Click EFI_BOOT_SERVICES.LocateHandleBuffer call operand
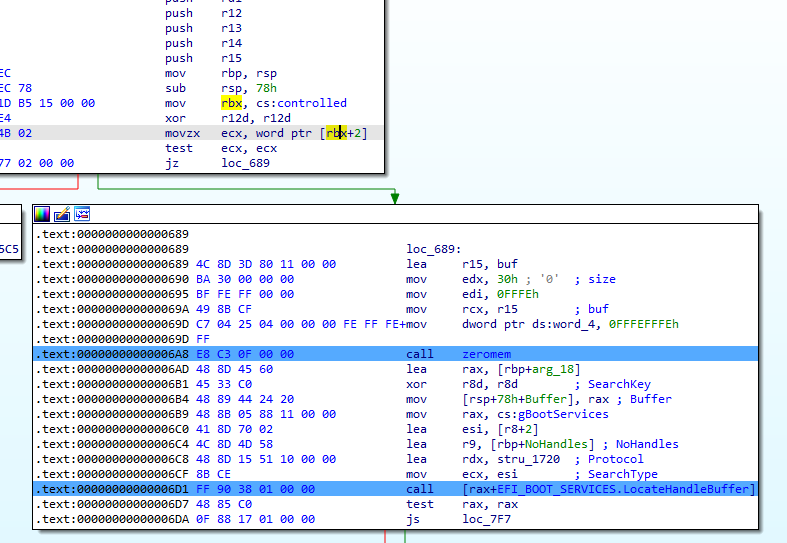Image resolution: width=787 pixels, height=543 pixels. pyautogui.click(x=612, y=489)
